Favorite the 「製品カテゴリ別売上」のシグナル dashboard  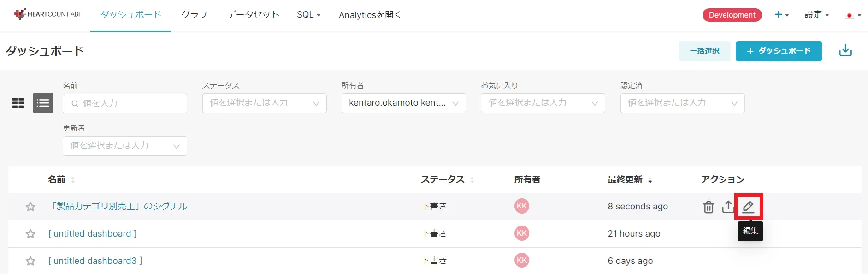[x=30, y=207]
